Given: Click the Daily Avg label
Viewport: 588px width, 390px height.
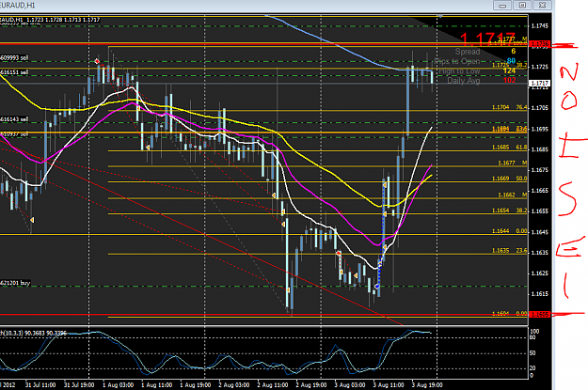Looking at the screenshot, I should (464, 81).
